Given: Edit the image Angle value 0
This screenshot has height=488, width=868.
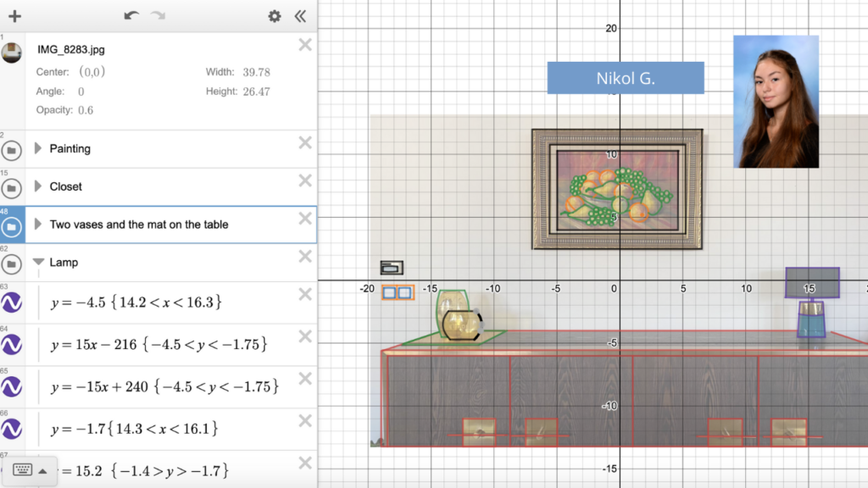Looking at the screenshot, I should tap(81, 91).
